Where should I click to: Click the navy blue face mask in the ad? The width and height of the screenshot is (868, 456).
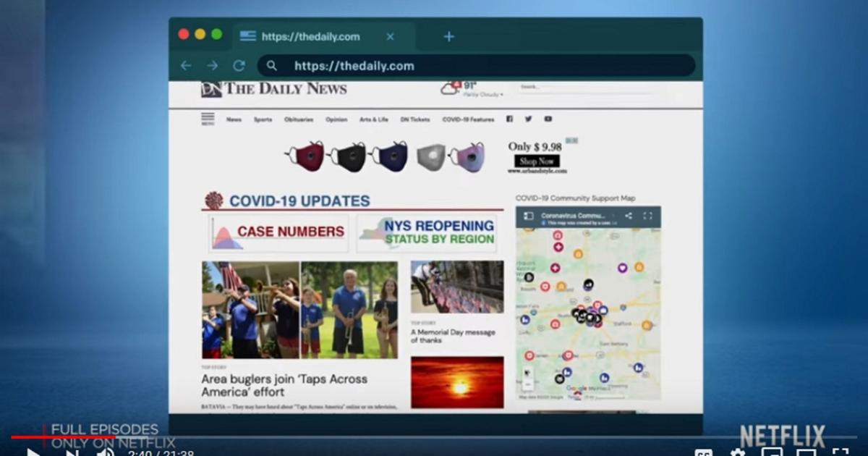click(x=390, y=157)
